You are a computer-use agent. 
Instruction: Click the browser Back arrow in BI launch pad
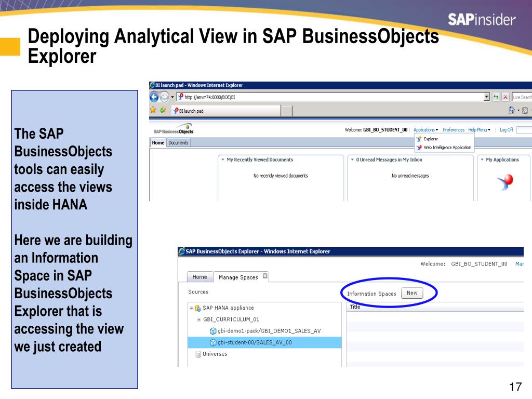pos(154,97)
